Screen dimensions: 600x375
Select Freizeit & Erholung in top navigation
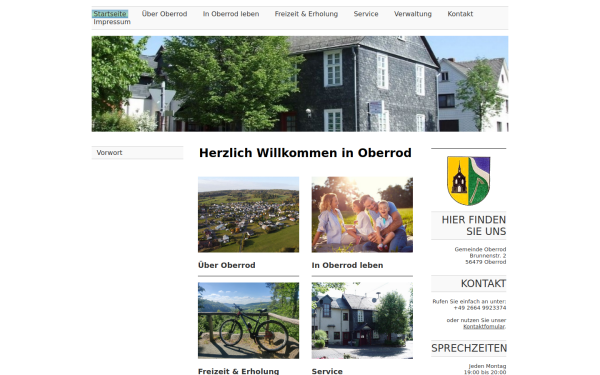tap(306, 14)
